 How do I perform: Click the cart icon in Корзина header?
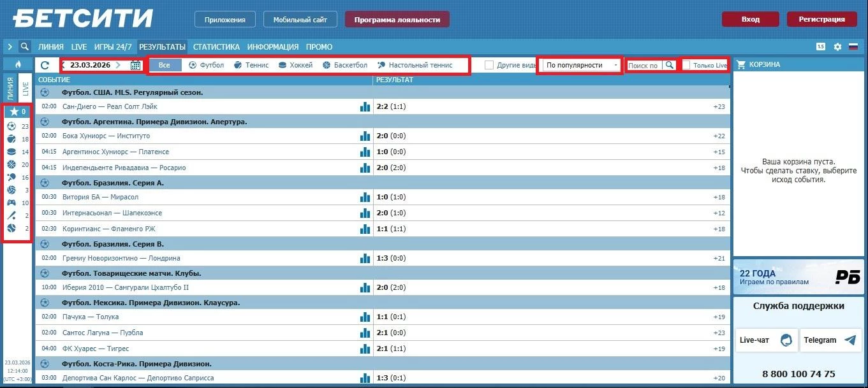[741, 64]
